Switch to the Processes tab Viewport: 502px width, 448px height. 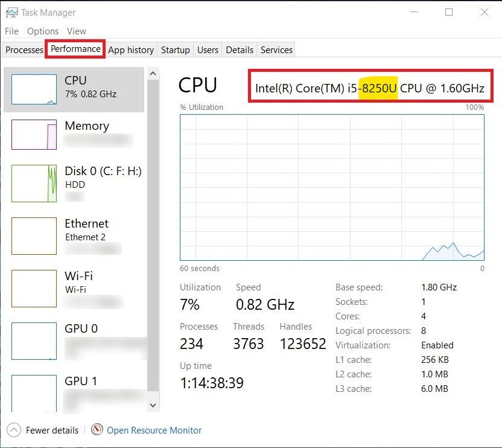(24, 50)
